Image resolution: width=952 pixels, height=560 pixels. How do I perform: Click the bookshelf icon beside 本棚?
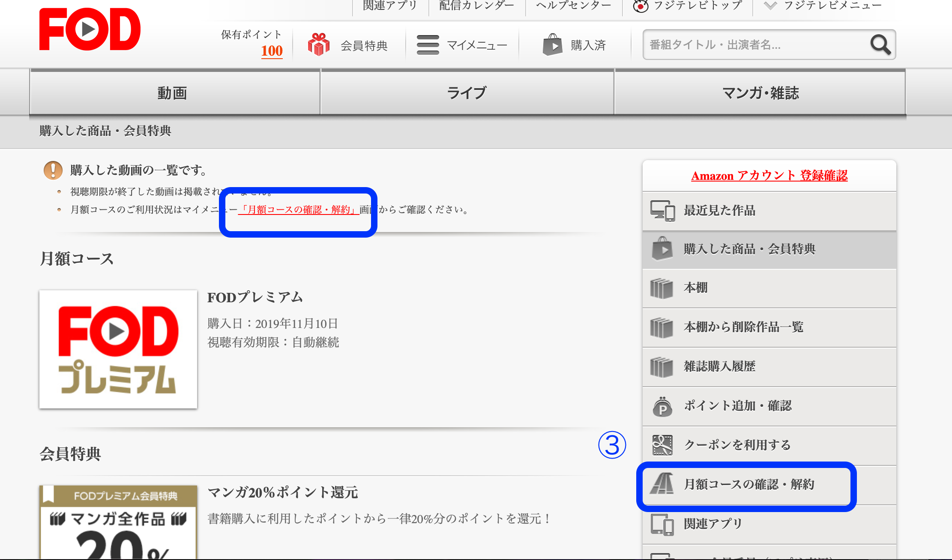point(662,288)
